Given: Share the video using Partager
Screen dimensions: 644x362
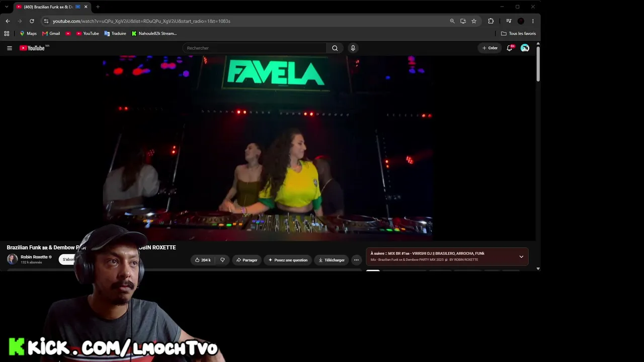Looking at the screenshot, I should (x=247, y=260).
